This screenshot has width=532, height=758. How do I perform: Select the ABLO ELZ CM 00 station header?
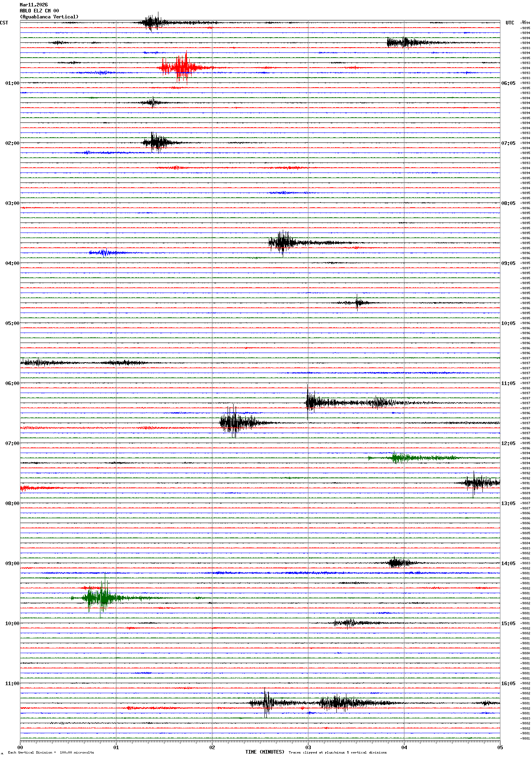(39, 11)
